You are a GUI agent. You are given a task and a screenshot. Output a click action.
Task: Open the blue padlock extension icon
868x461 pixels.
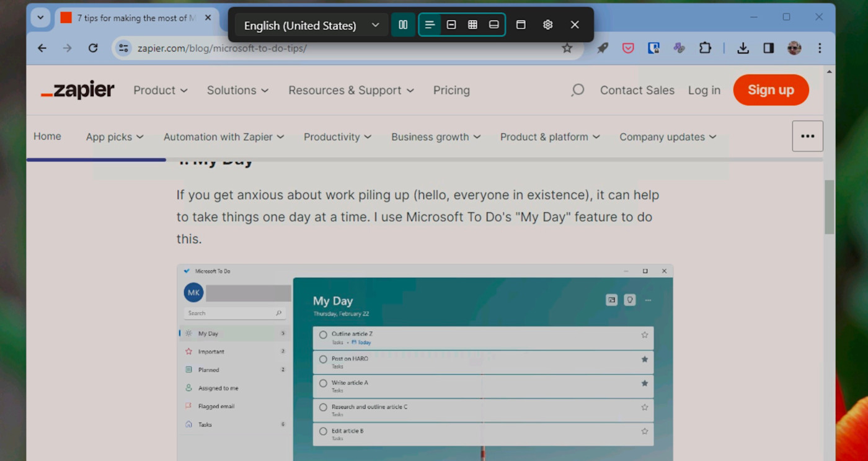pyautogui.click(x=653, y=48)
